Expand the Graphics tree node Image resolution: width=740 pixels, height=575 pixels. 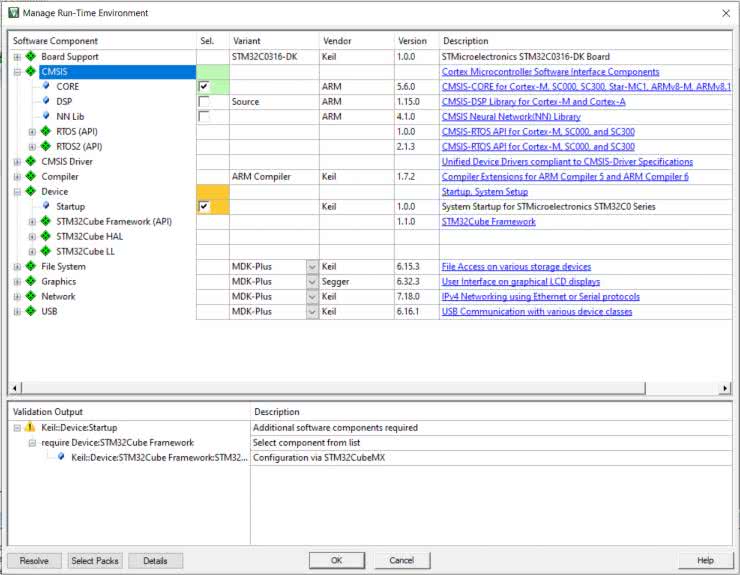coord(17,282)
